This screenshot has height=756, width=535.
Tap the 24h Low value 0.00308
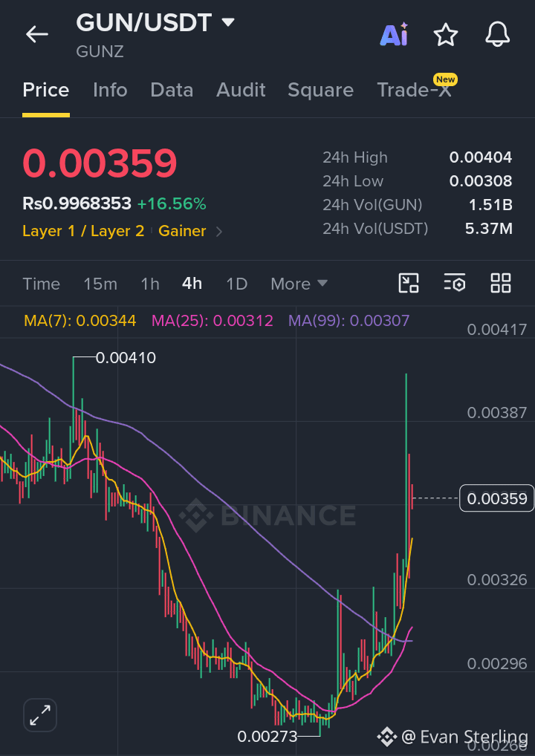pyautogui.click(x=481, y=181)
